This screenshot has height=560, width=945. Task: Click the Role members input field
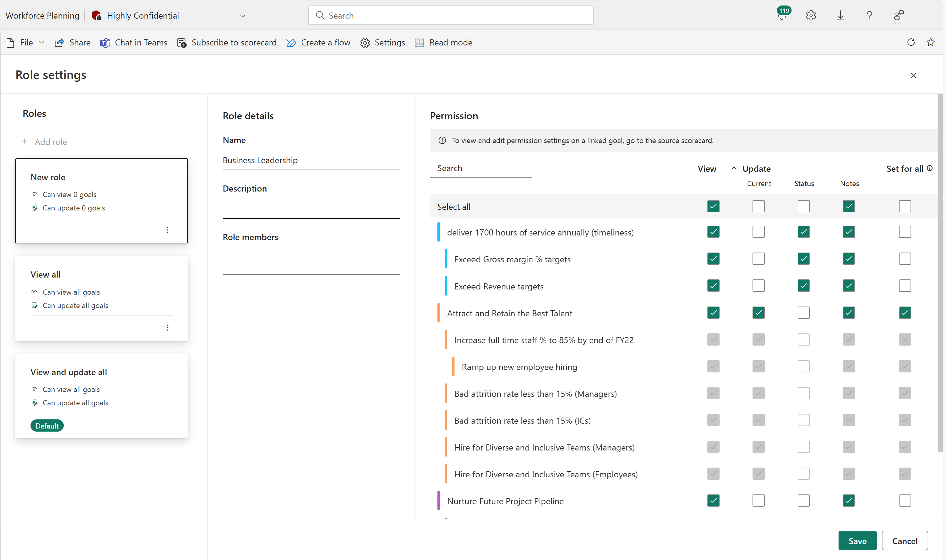point(311,265)
